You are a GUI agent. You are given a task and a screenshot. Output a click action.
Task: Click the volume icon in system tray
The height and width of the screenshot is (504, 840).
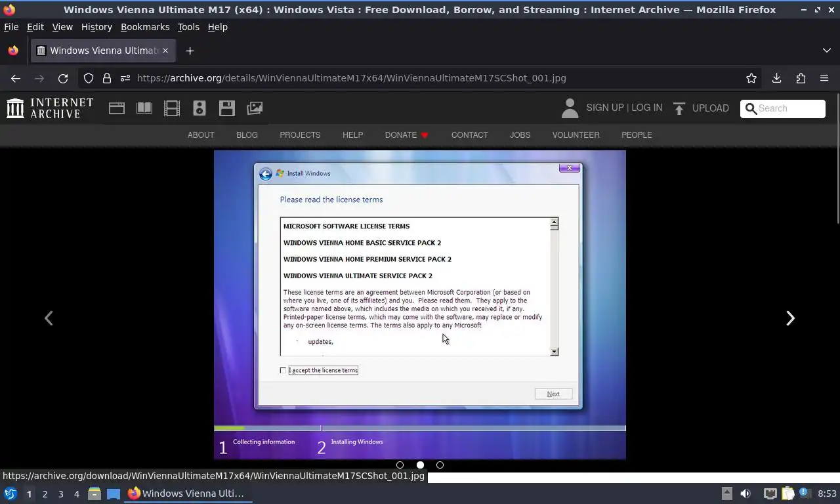pos(745,493)
